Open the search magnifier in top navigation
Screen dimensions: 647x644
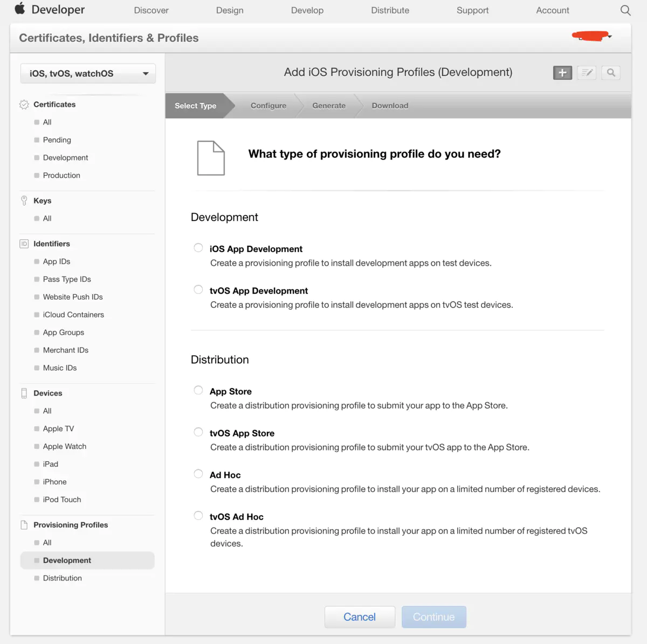tap(625, 10)
